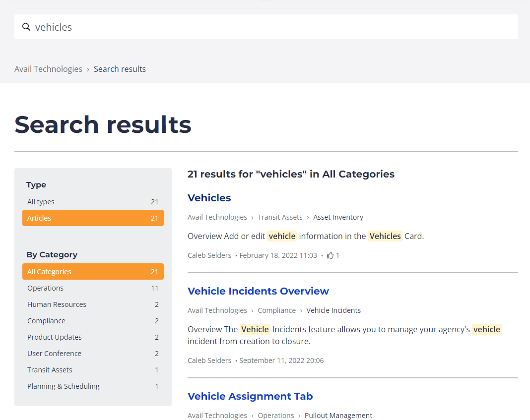This screenshot has height=420, width=530.
Task: Filter results by Product Updates category
Action: point(93,337)
